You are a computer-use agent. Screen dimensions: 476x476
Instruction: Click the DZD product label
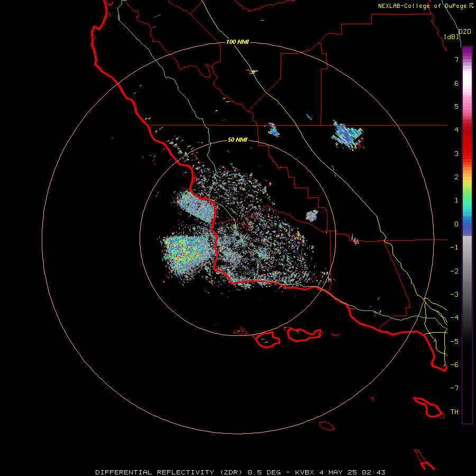(465, 32)
